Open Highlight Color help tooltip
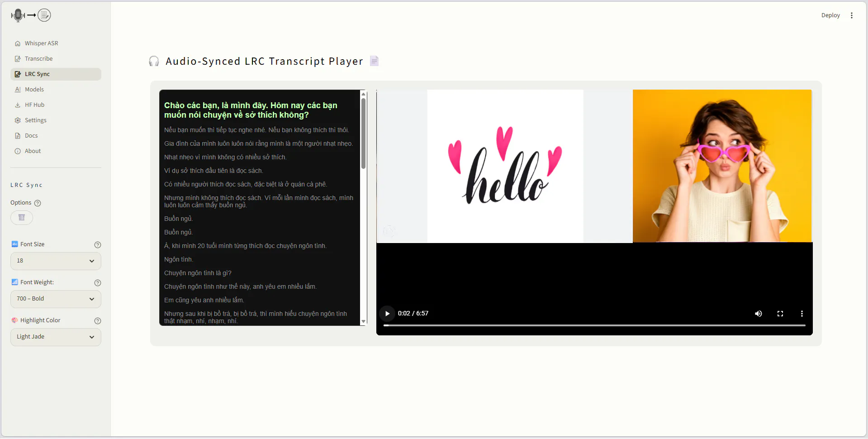This screenshot has width=868, height=439. point(97,321)
